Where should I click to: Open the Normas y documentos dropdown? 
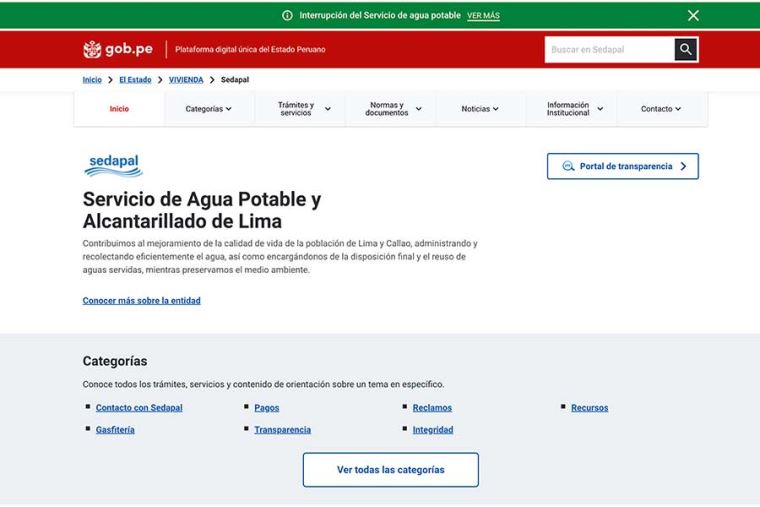pyautogui.click(x=394, y=109)
